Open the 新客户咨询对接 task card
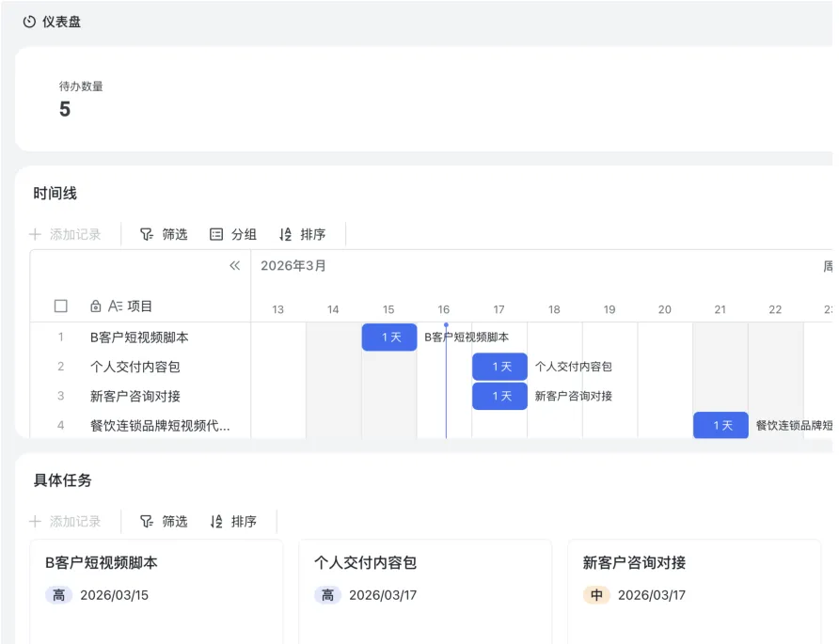 click(694, 591)
